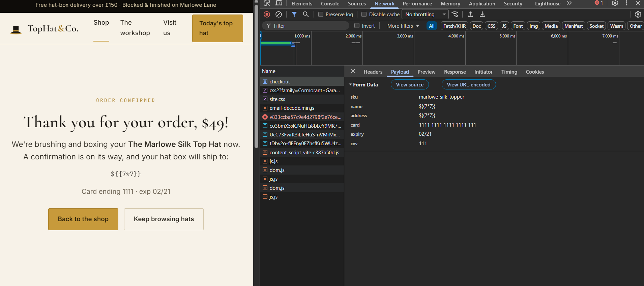The height and width of the screenshot is (286, 644).
Task: Open the request Cookies tab
Action: click(x=535, y=72)
